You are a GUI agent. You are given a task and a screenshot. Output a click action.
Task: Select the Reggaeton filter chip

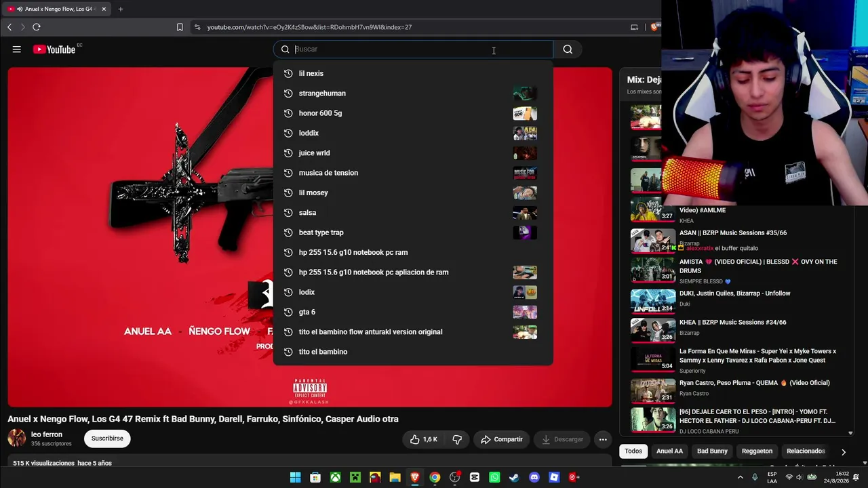click(757, 451)
